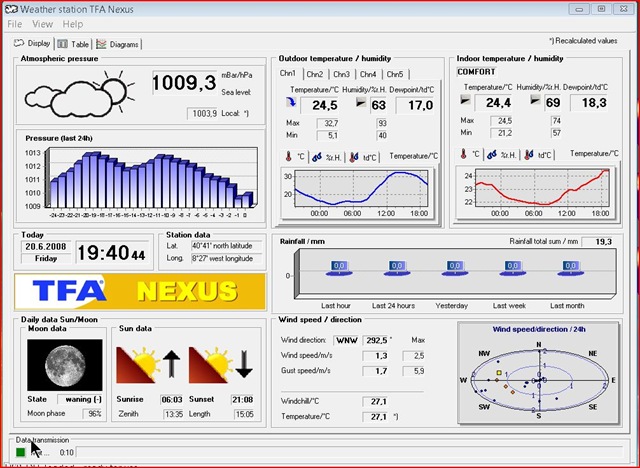Click the indoor dewpoint value 18,3
Image resolution: width=640 pixels, height=468 pixels.
[x=589, y=103]
